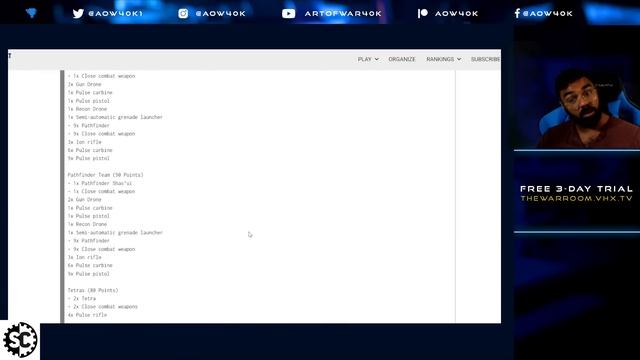The width and height of the screenshot is (640, 360).
Task: Click the YouTube play icon
Action: [289, 13]
